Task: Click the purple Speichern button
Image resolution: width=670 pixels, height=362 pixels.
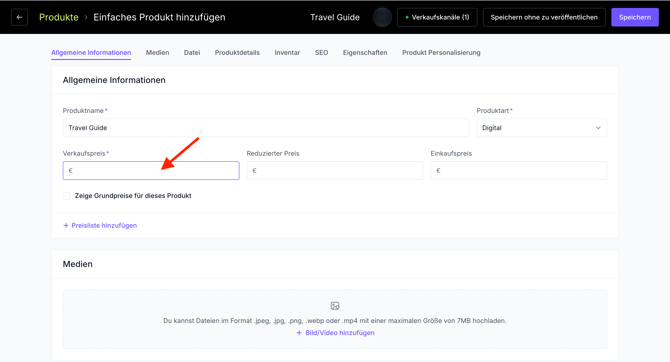Action: [x=635, y=18]
